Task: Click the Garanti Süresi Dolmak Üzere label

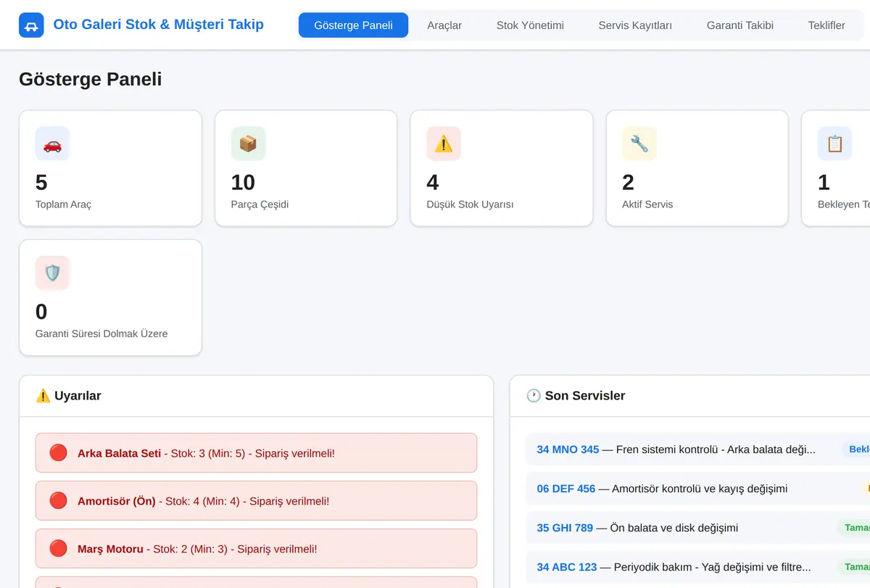Action: pos(101,334)
